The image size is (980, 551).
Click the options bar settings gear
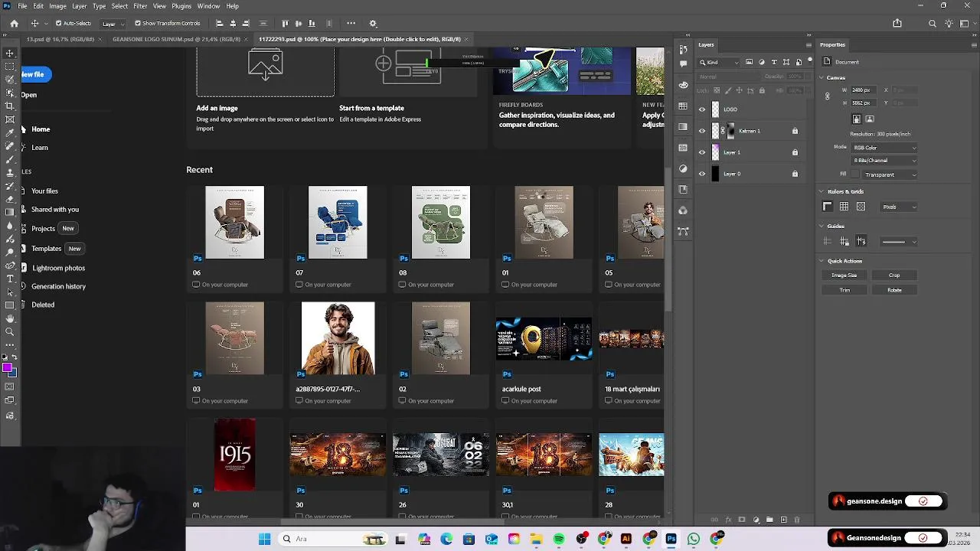(373, 24)
